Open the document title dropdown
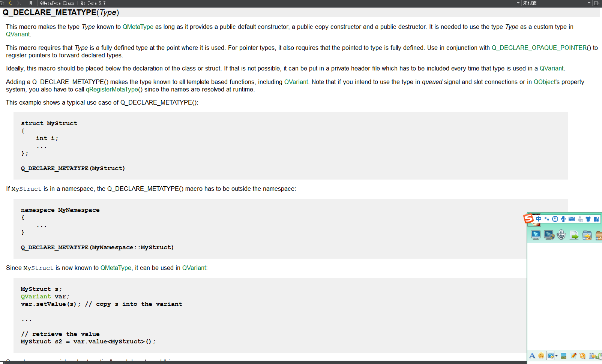This screenshot has height=364, width=602. point(518,3)
